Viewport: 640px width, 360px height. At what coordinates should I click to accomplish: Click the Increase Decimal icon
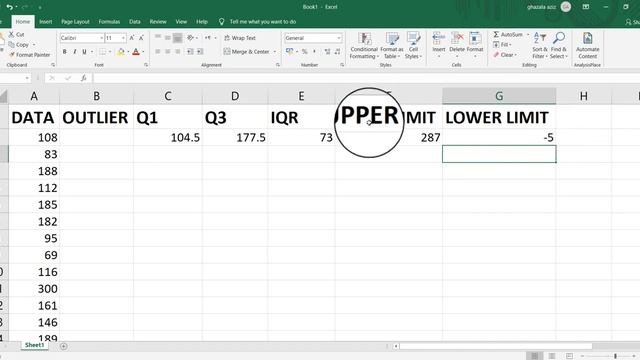327,52
